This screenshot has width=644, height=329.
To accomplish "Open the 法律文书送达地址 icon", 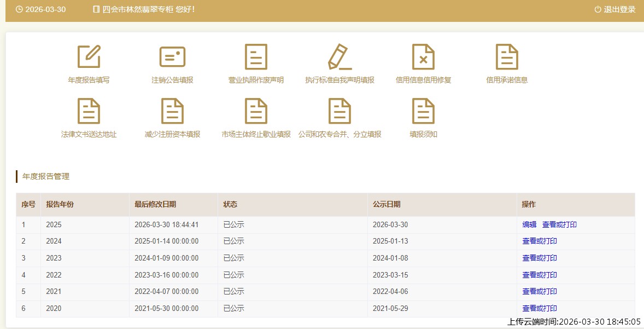I will [x=89, y=111].
